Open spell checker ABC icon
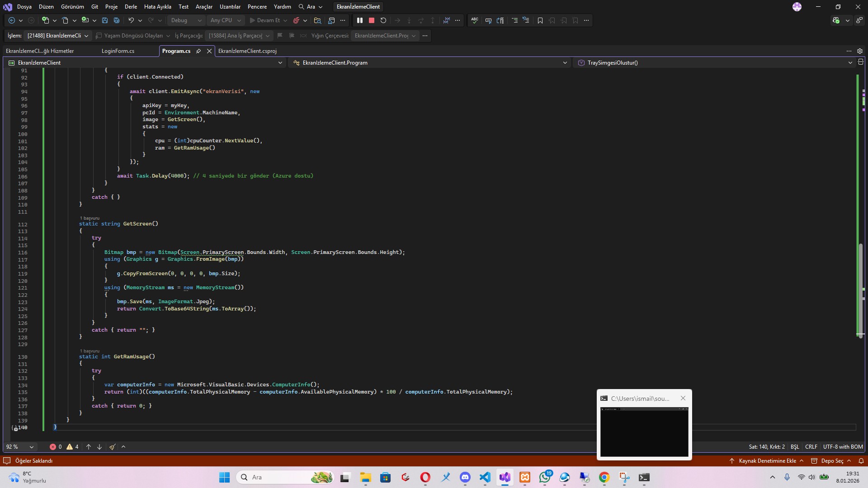This screenshot has width=868, height=488. click(x=474, y=20)
